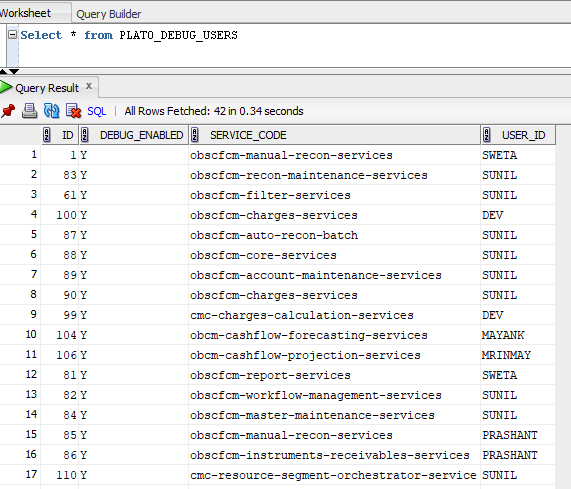
Task: Sort by the SERVICE_CODE column header
Action: click(334, 135)
